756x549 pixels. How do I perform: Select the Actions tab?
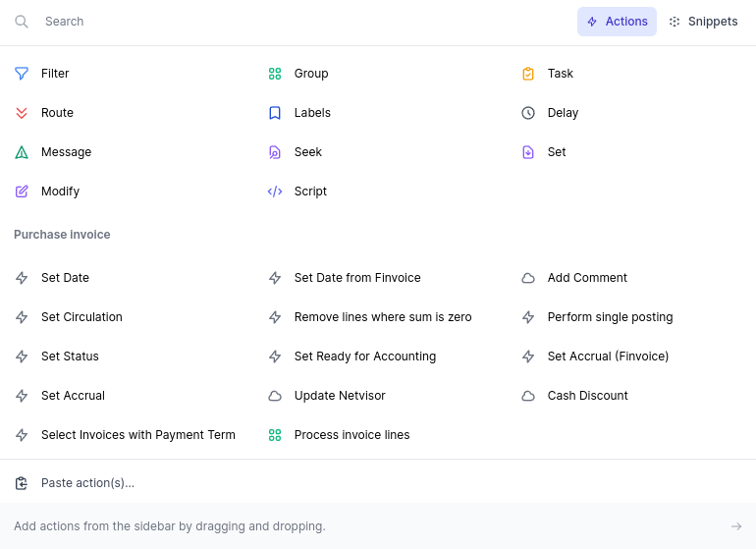pyautogui.click(x=617, y=22)
